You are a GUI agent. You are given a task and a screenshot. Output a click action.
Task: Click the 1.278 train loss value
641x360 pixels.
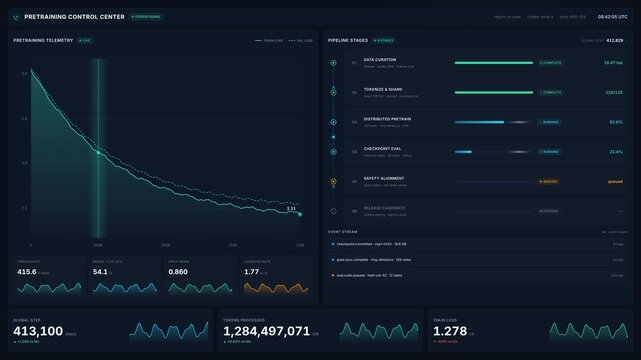pos(450,331)
